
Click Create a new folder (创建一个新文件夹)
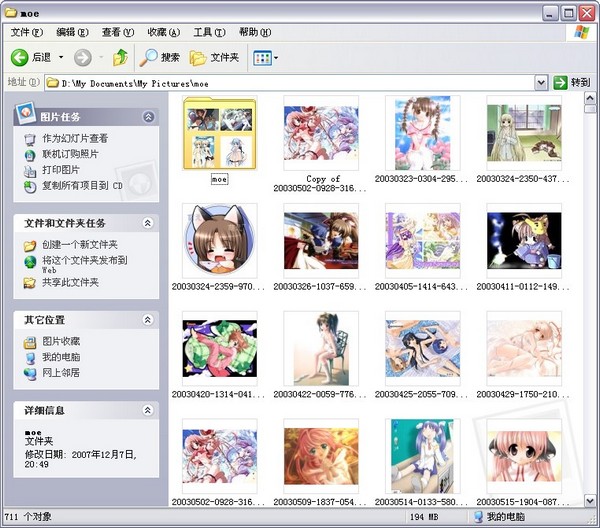[x=79, y=245]
